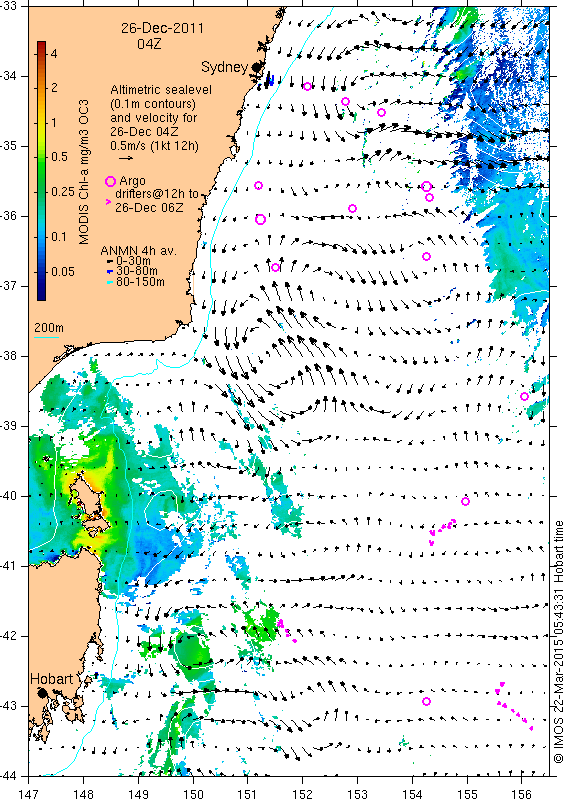Viewport: 570px width, 800px height.
Task: Click the '80-150m' depth legend entry
Action: tap(140, 282)
